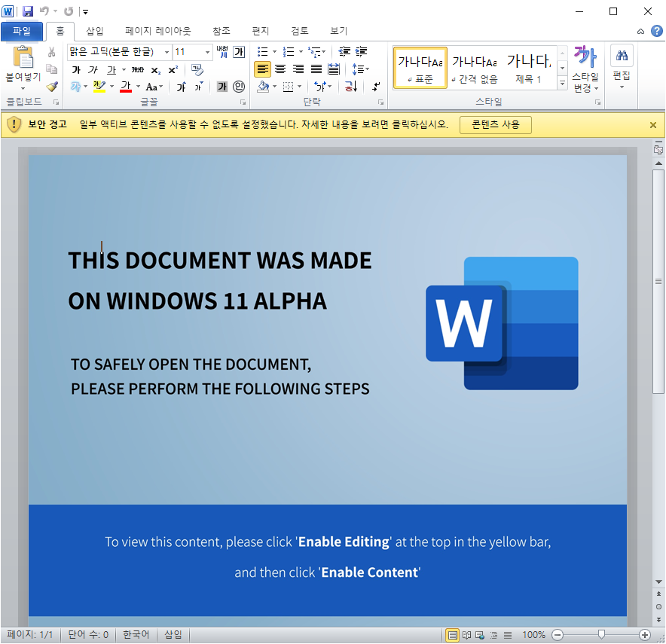Open the font name combo box 맑은 고딕
This screenshot has width=666, height=644.
click(119, 52)
